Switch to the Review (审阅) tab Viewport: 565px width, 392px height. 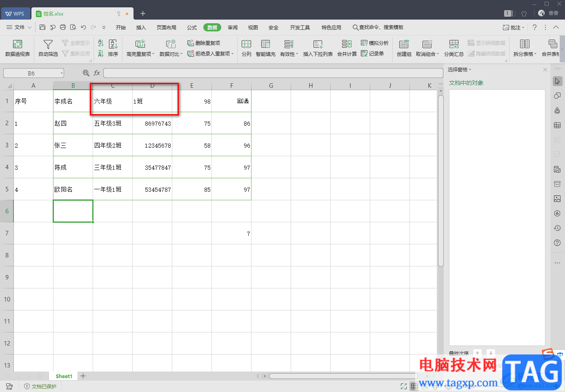233,27
